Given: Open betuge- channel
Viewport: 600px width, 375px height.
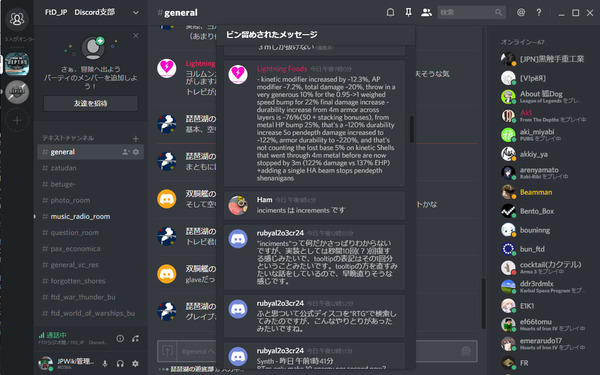Looking at the screenshot, I should coord(90,184).
